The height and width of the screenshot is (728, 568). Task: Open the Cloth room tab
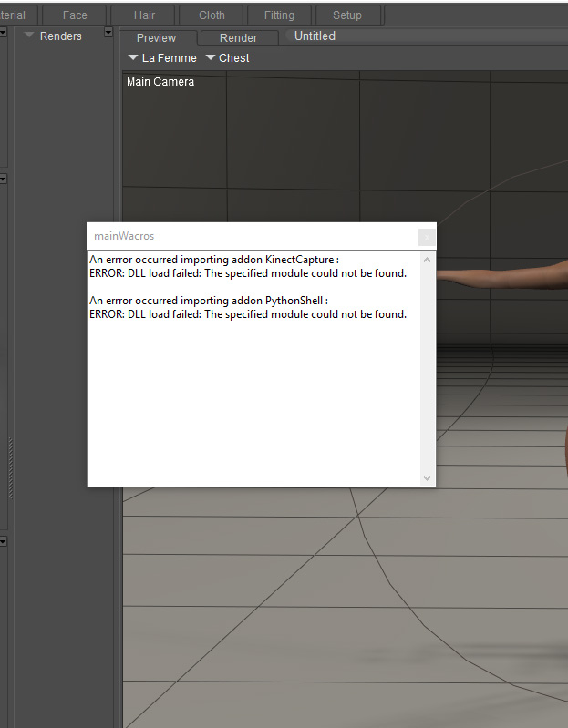click(x=212, y=15)
